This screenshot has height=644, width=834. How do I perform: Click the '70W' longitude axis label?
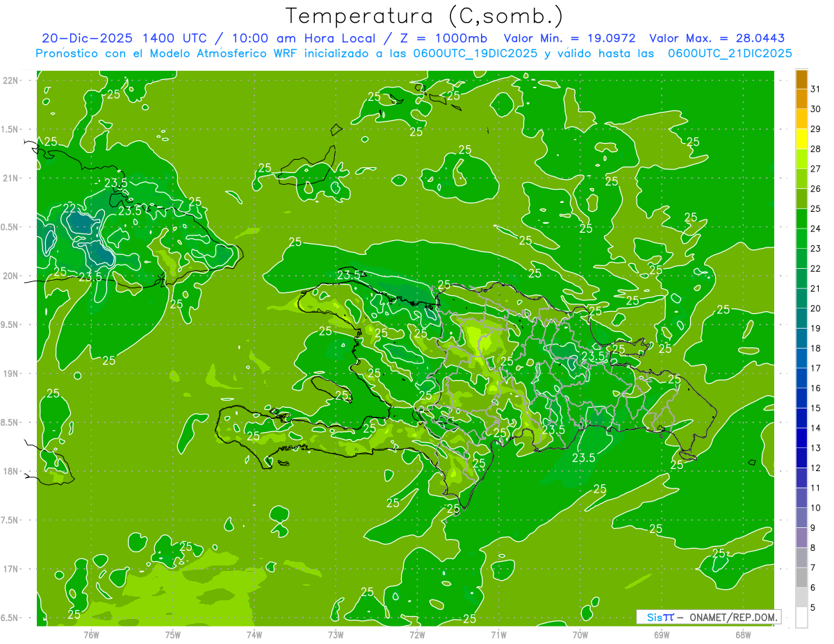point(580,634)
